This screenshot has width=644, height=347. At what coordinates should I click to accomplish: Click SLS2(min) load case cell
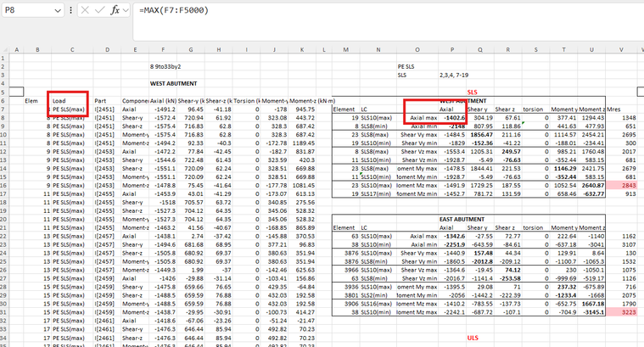374,295
